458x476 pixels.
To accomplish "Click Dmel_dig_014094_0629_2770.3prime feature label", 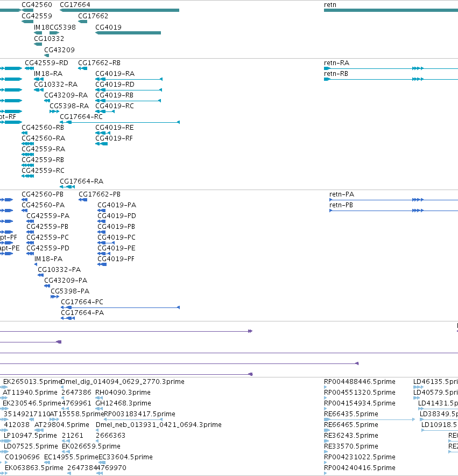I will click(x=123, y=382).
